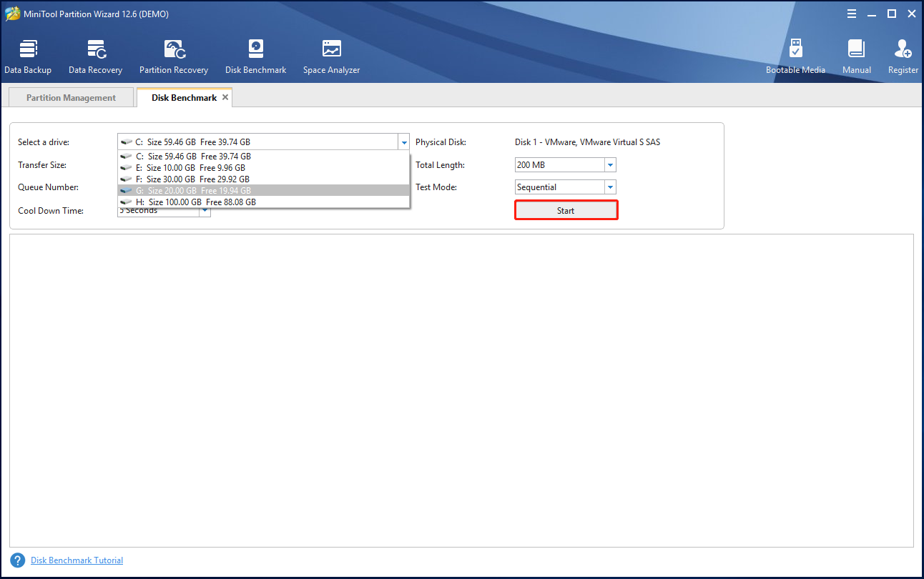Screen dimensions: 924x579
Task: Open the Disk Benchmark Tutorial link
Action: (77, 560)
